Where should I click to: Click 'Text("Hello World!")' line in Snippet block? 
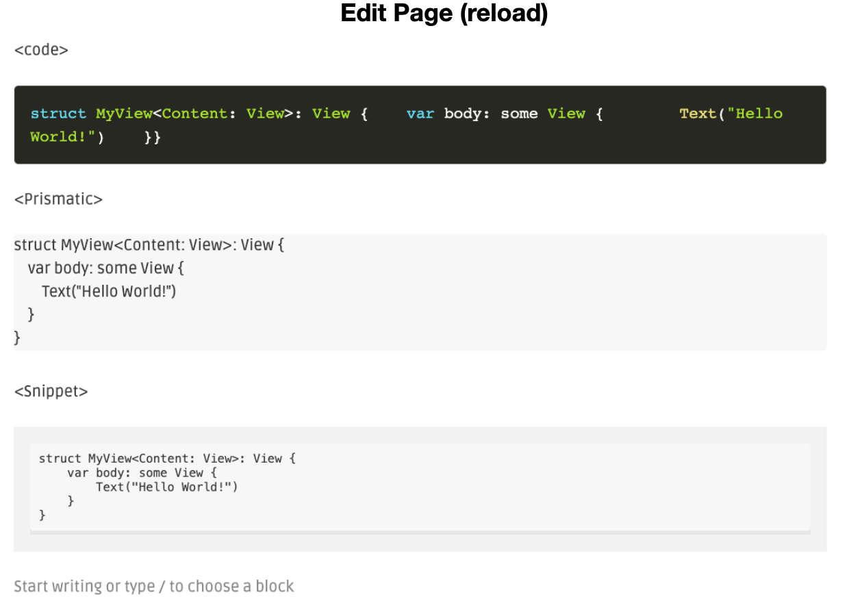(166, 487)
